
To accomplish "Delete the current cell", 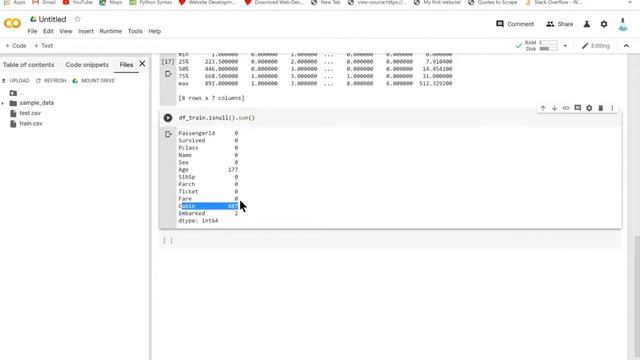I will (x=601, y=108).
